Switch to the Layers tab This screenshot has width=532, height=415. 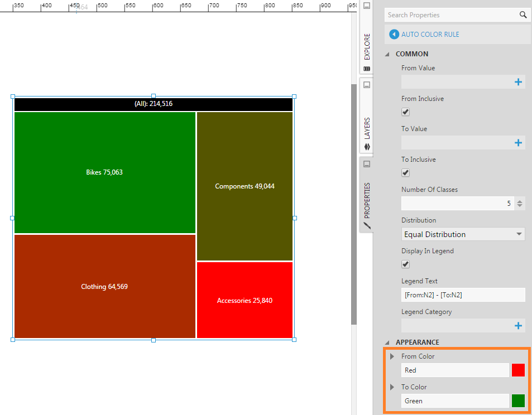[366, 127]
